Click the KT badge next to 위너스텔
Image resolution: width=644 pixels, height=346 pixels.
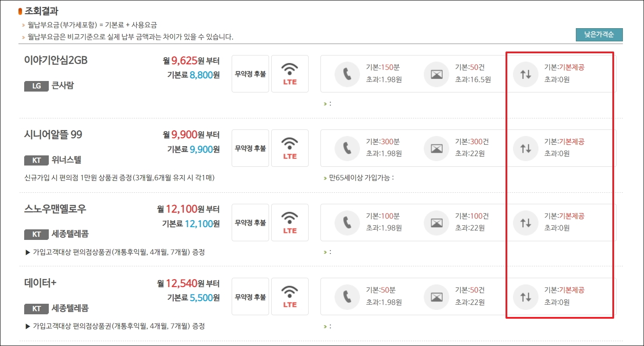point(36,161)
